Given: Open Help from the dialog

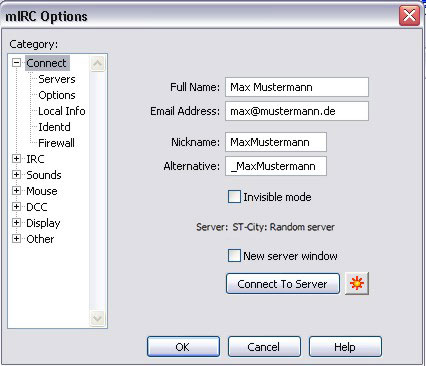Looking at the screenshot, I should pos(345,347).
